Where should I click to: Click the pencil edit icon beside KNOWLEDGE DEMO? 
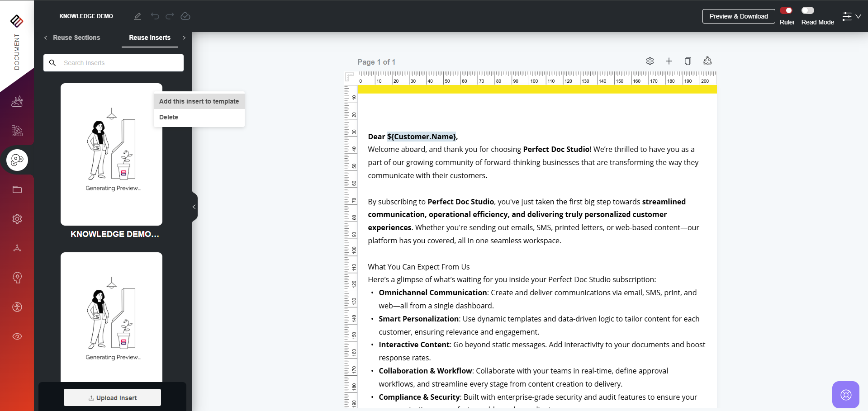(138, 16)
